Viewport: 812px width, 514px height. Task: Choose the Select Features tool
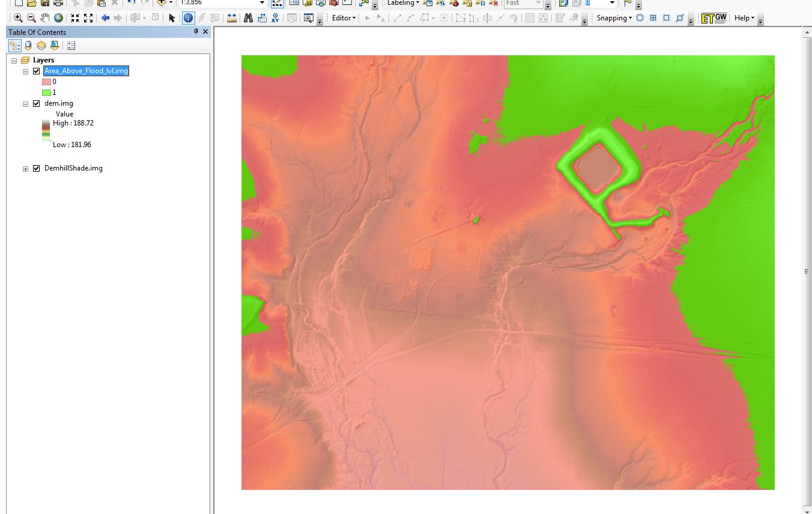pyautogui.click(x=135, y=18)
